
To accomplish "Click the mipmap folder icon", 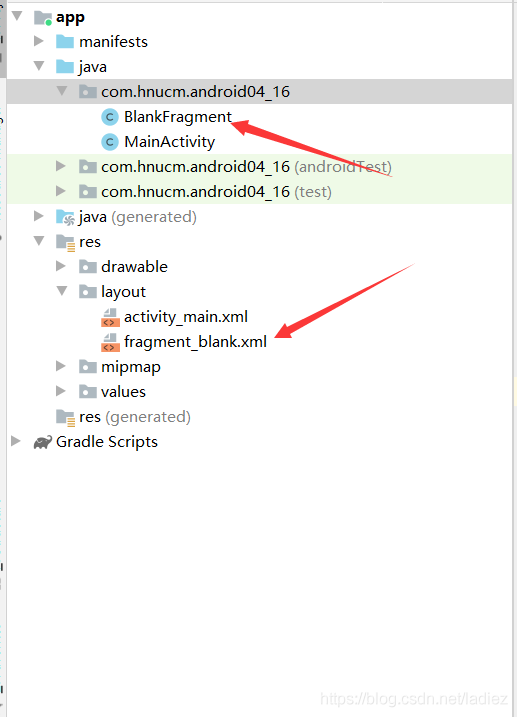I will click(87, 366).
